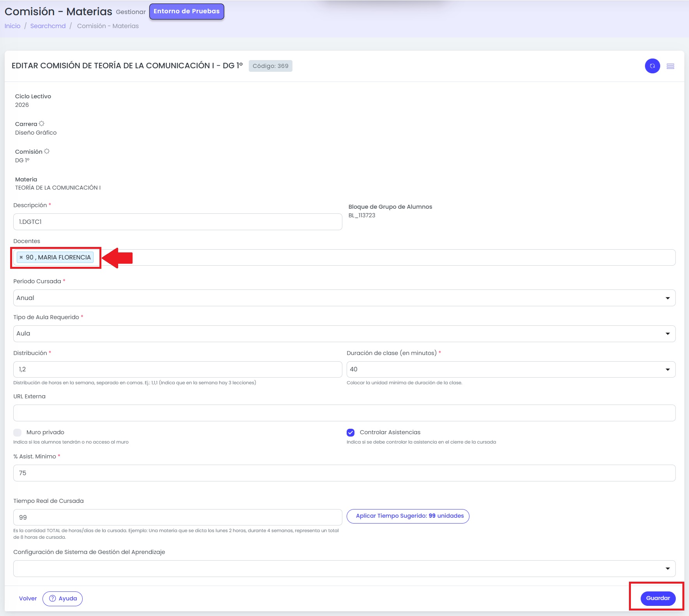Click the URL Externa input field
The height and width of the screenshot is (616, 689).
coord(344,413)
